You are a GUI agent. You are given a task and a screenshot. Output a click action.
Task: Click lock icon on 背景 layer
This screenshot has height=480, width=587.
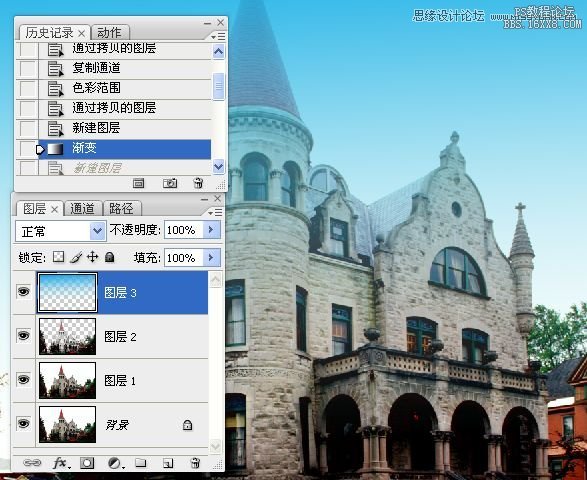[x=187, y=425]
